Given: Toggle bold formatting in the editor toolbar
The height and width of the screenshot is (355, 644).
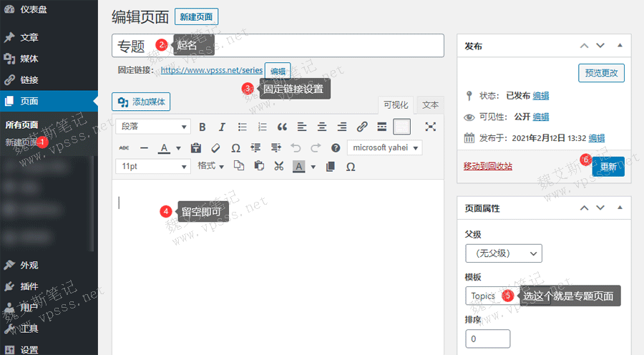Looking at the screenshot, I should click(203, 127).
